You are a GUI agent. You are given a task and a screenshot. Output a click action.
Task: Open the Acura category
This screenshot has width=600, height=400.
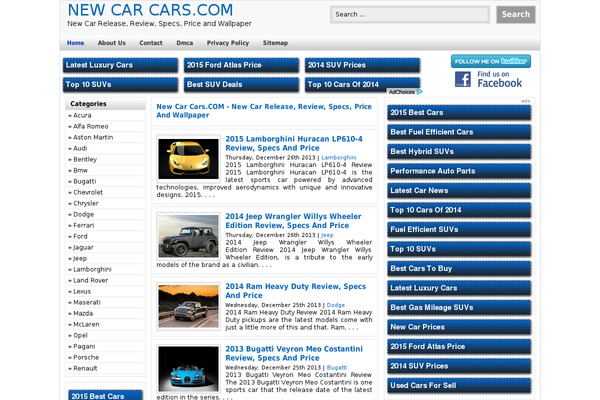82,115
